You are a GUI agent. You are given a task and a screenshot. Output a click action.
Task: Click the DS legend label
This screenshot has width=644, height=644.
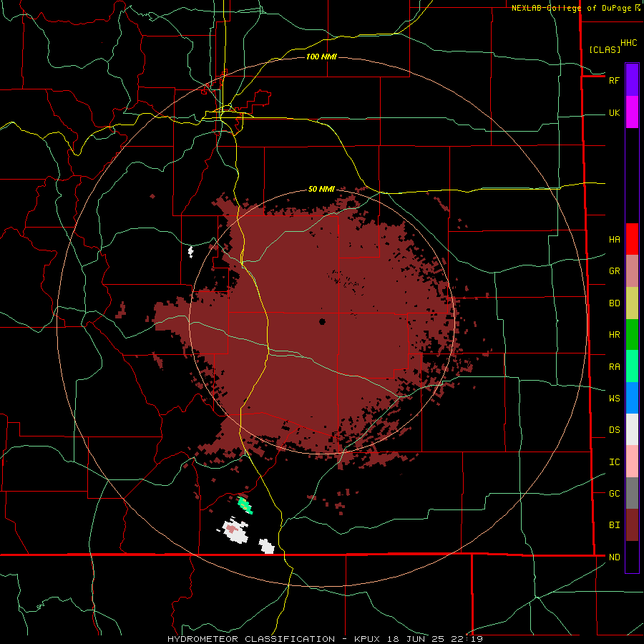coord(614,429)
